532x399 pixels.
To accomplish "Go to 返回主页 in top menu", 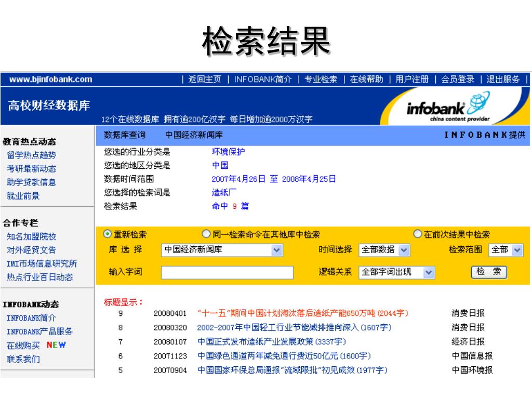I will 205,79.
